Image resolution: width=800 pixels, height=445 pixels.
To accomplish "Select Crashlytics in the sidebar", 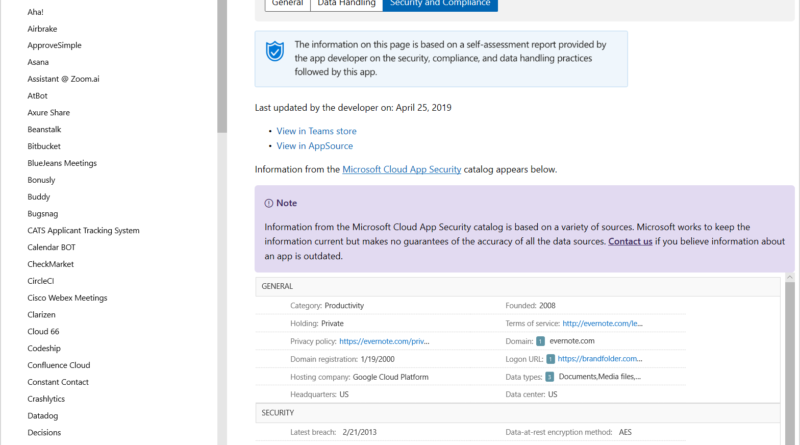I will coord(46,399).
